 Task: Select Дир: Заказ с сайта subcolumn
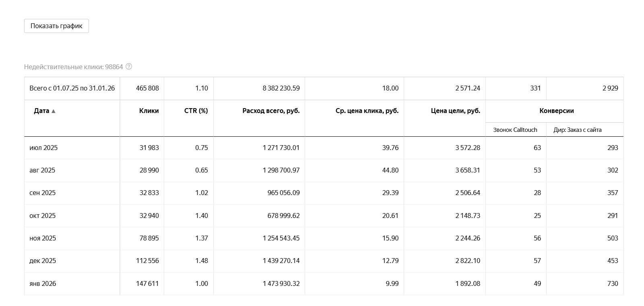tap(578, 129)
